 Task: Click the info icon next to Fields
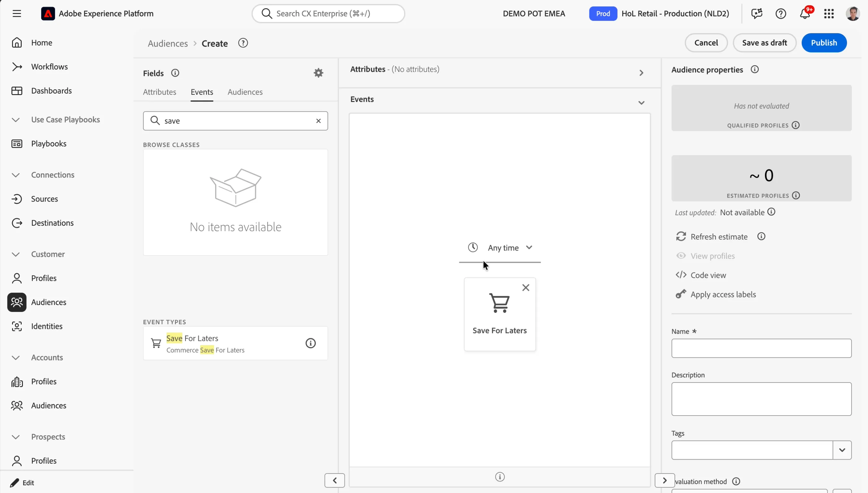175,73
